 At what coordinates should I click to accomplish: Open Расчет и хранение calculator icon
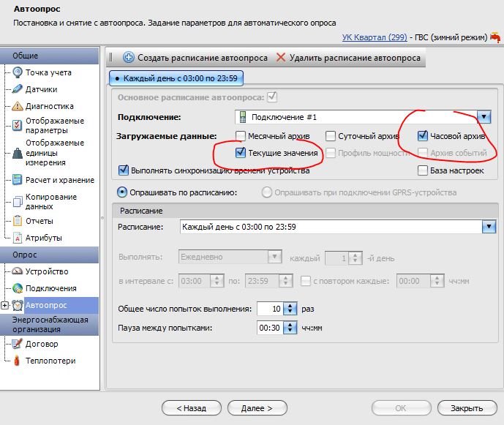coord(18,180)
